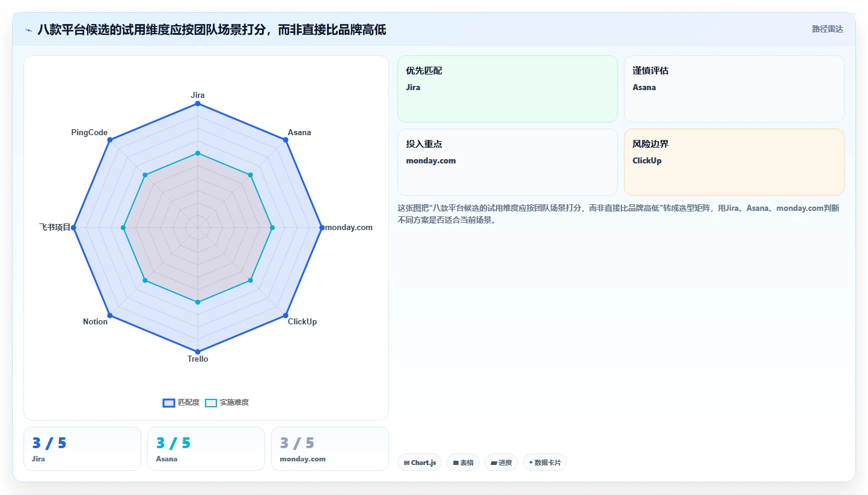This screenshot has width=868, height=495.
Task: Click the Asana axis label on radar
Action: pyautogui.click(x=299, y=132)
